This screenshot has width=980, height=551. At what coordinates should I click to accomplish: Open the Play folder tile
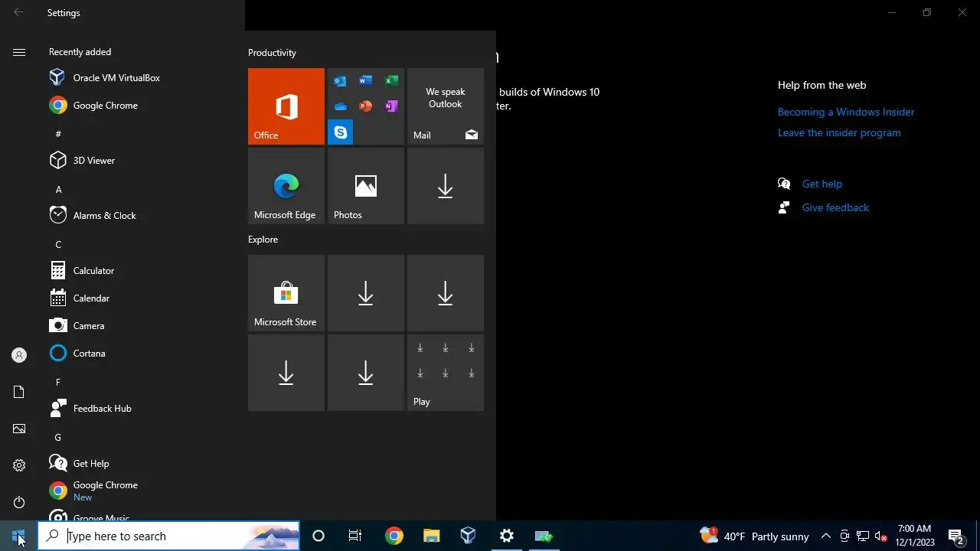[446, 373]
